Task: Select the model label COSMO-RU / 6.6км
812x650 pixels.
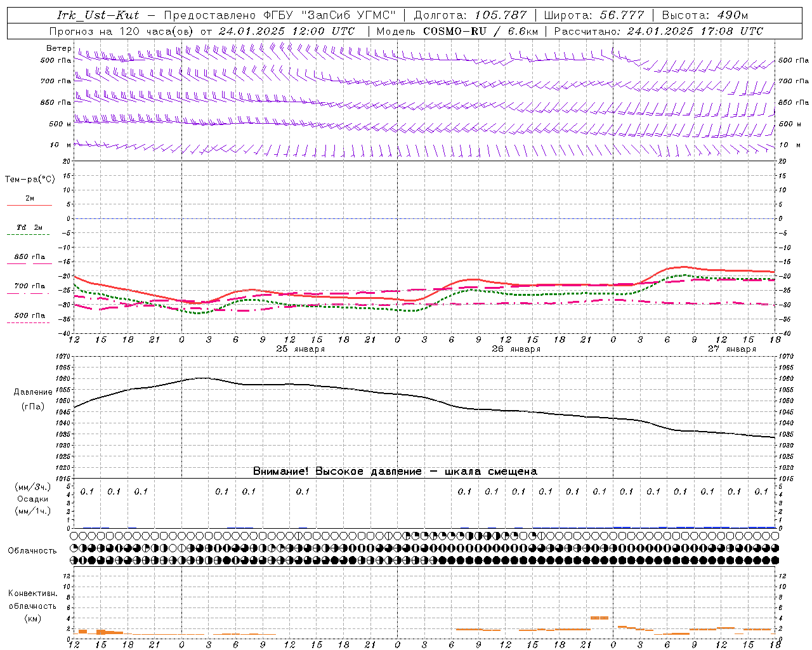Action: (x=480, y=31)
